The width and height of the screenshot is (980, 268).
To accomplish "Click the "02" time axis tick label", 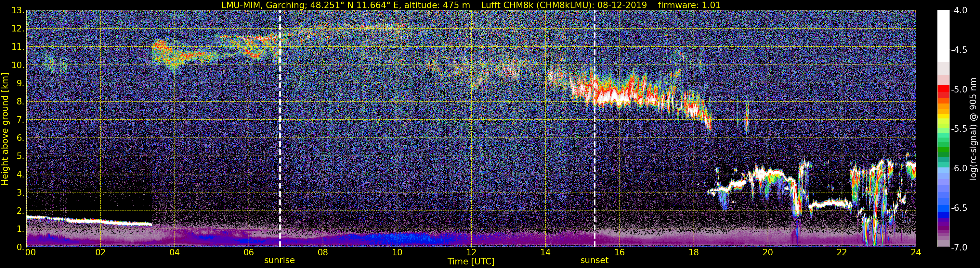I will coord(100,252).
